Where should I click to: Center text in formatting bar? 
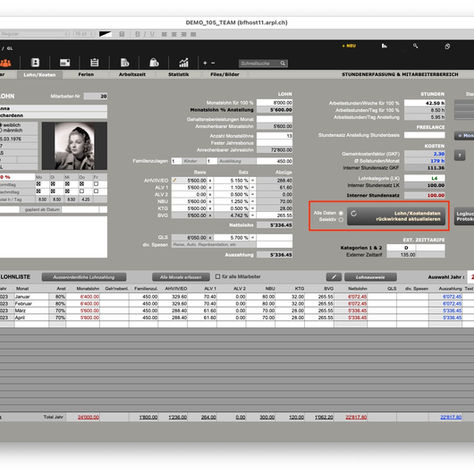(174, 34)
